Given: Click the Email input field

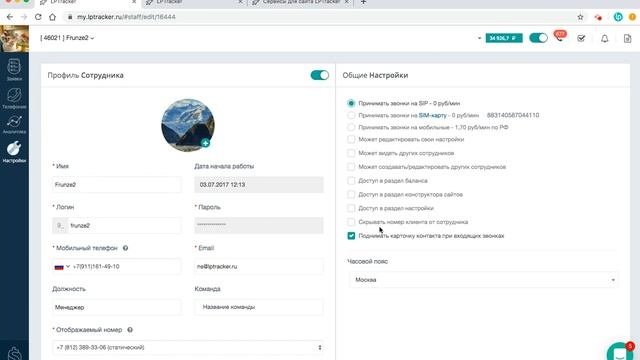Looking at the screenshot, I should [259, 267].
